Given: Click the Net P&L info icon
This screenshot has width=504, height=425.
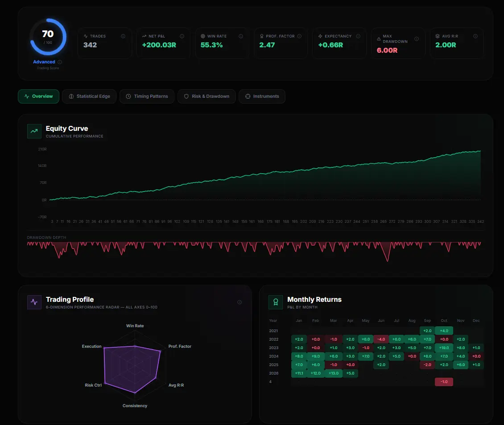Looking at the screenshot, I should (182, 36).
